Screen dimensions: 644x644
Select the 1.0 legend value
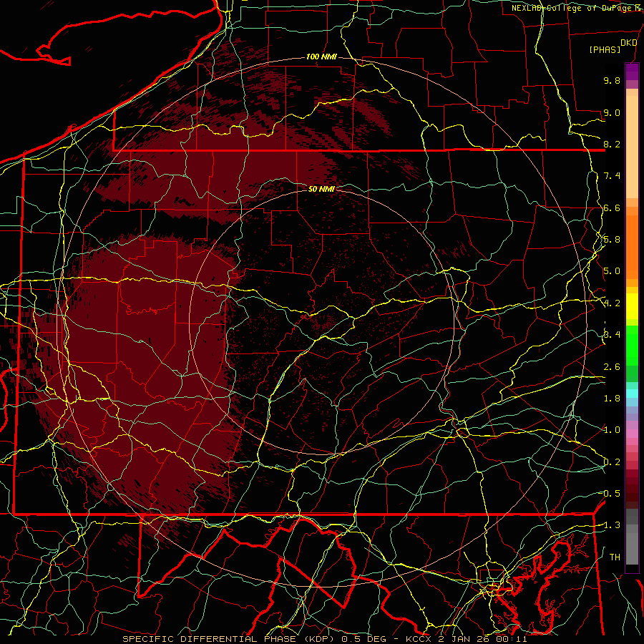[612, 430]
